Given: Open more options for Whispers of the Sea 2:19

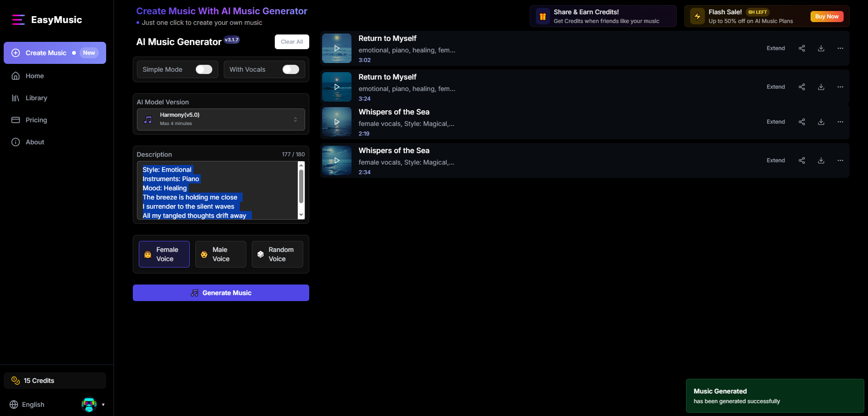Looking at the screenshot, I should 840,122.
